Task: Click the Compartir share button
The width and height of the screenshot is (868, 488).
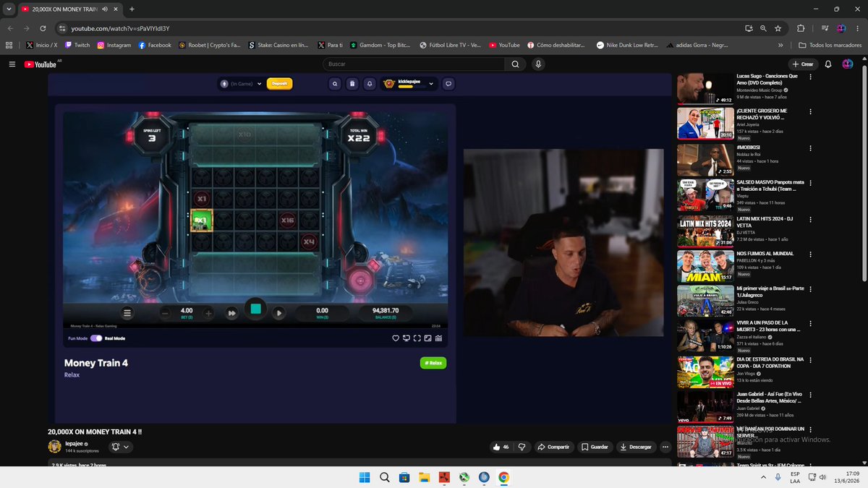Action: pyautogui.click(x=553, y=447)
